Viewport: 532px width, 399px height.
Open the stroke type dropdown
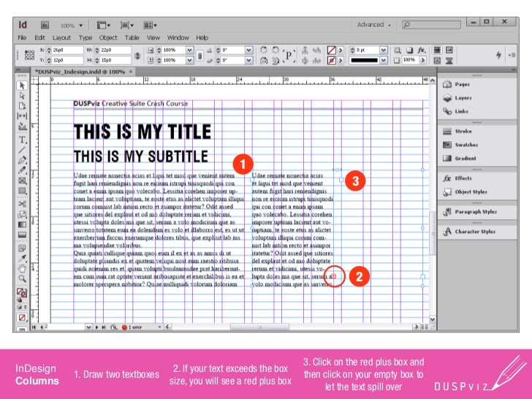pos(384,61)
